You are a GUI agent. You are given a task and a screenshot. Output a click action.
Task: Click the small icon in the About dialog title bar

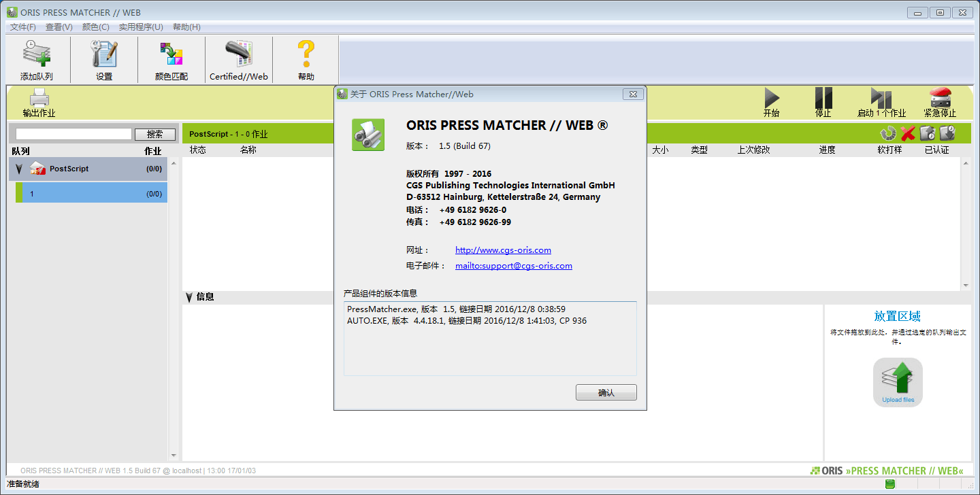pos(342,94)
